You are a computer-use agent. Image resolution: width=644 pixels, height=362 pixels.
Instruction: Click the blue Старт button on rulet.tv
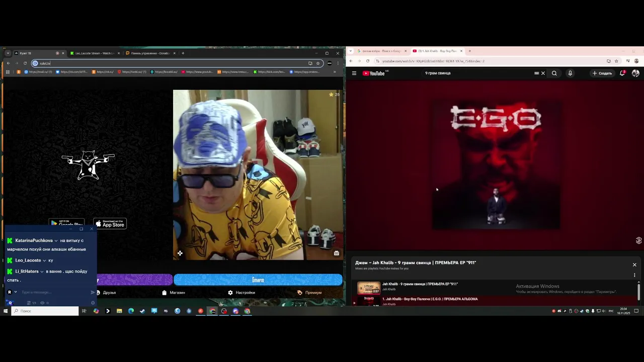click(x=258, y=280)
